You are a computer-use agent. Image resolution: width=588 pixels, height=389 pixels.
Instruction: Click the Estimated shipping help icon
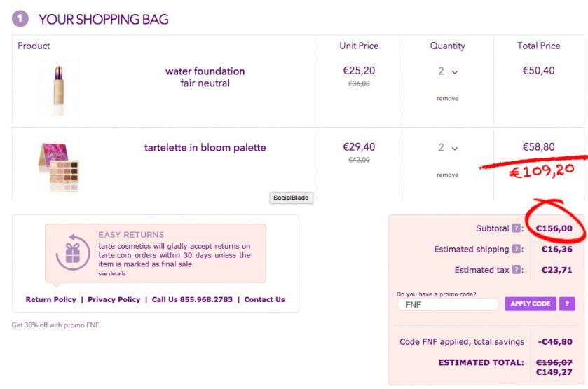pyautogui.click(x=517, y=249)
